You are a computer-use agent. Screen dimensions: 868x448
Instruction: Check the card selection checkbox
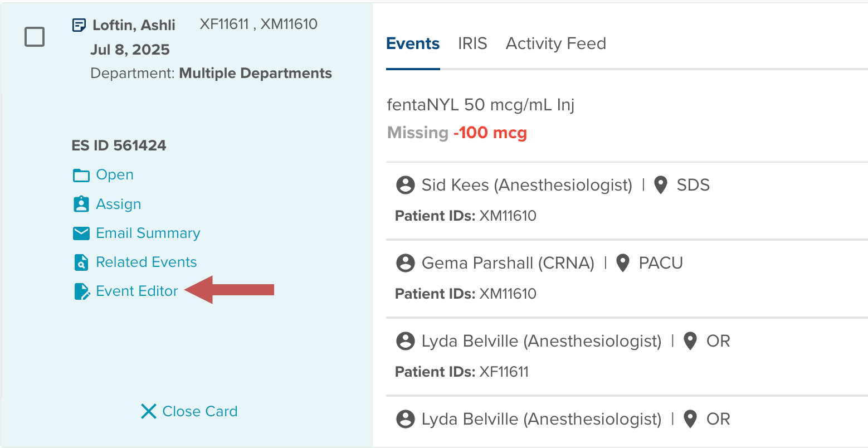pyautogui.click(x=35, y=37)
